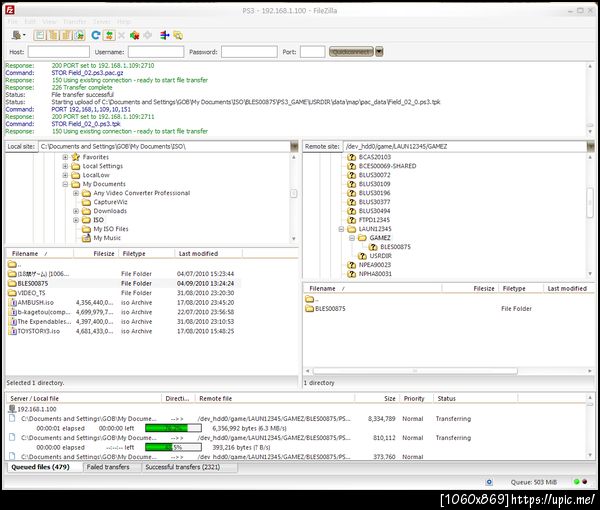Collapse the LAUN12345 remote folder
Image resolution: width=600 pixels, height=510 pixels.
pyautogui.click(x=341, y=229)
